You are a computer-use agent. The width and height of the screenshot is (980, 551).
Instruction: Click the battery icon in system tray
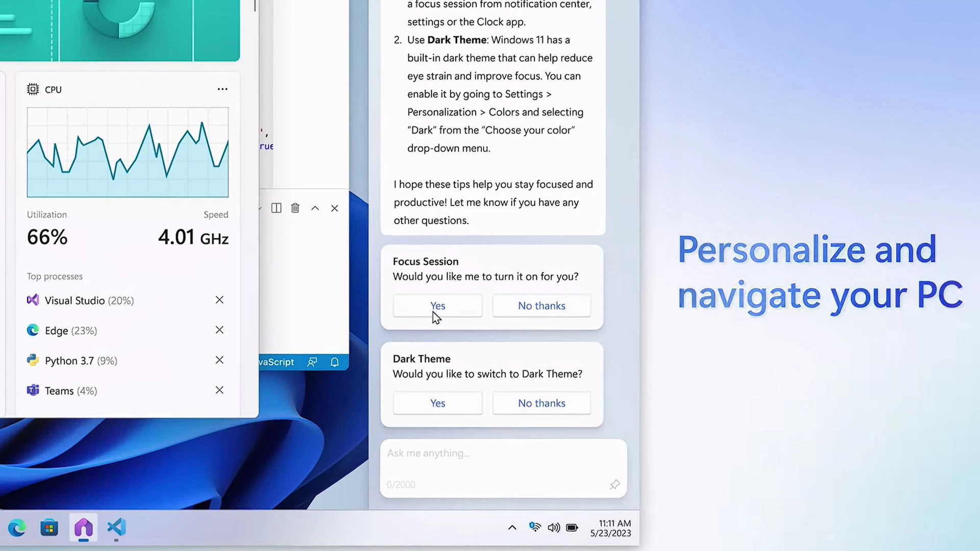[572, 528]
